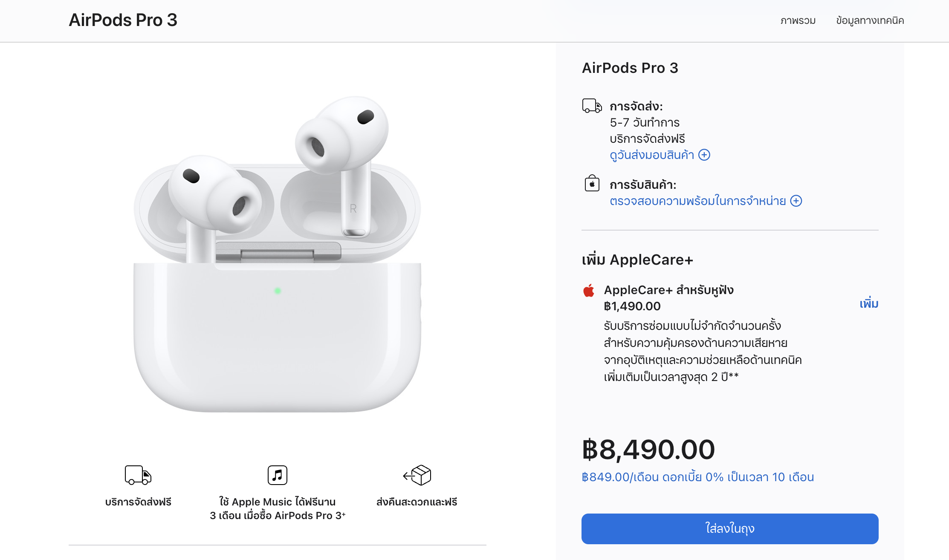This screenshot has width=949, height=560.
Task: Click the ใส่ลงในถุง add to bag button
Action: [730, 528]
